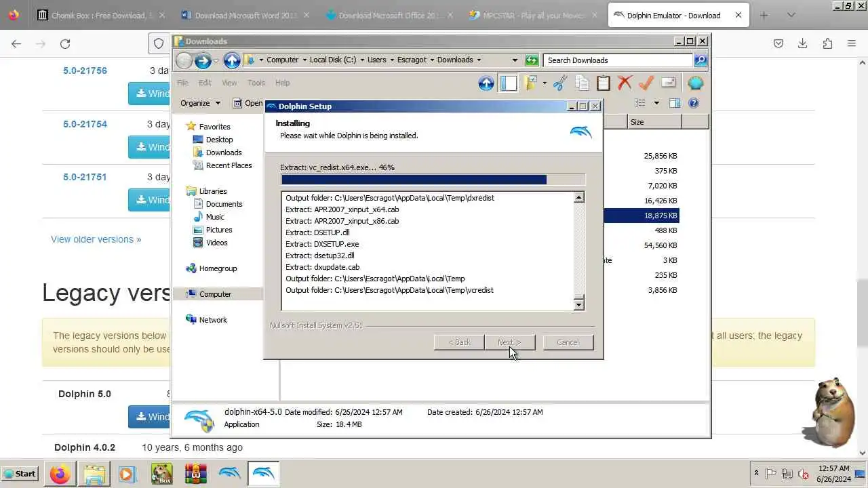Click the Chomik Box taskbar icon

coord(161,474)
